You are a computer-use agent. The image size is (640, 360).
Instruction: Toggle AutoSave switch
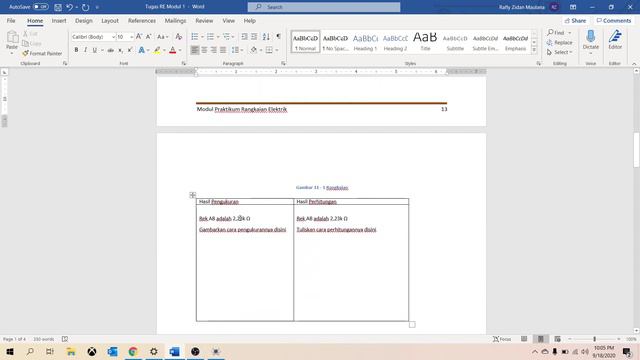(x=40, y=7)
